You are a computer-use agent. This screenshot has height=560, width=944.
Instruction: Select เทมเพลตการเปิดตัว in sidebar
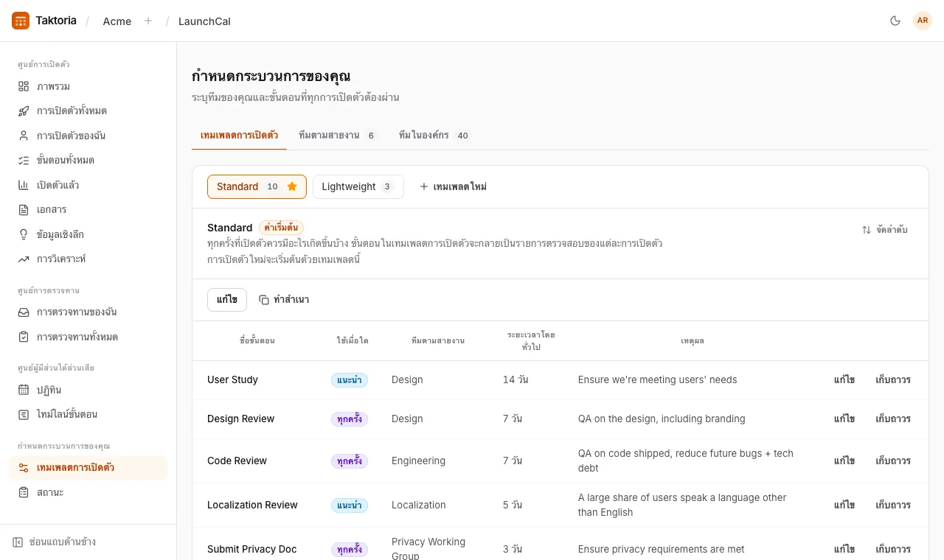coord(88,467)
